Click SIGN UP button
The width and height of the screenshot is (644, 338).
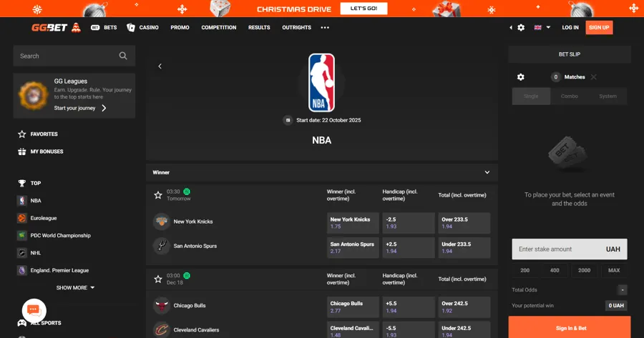coord(599,27)
